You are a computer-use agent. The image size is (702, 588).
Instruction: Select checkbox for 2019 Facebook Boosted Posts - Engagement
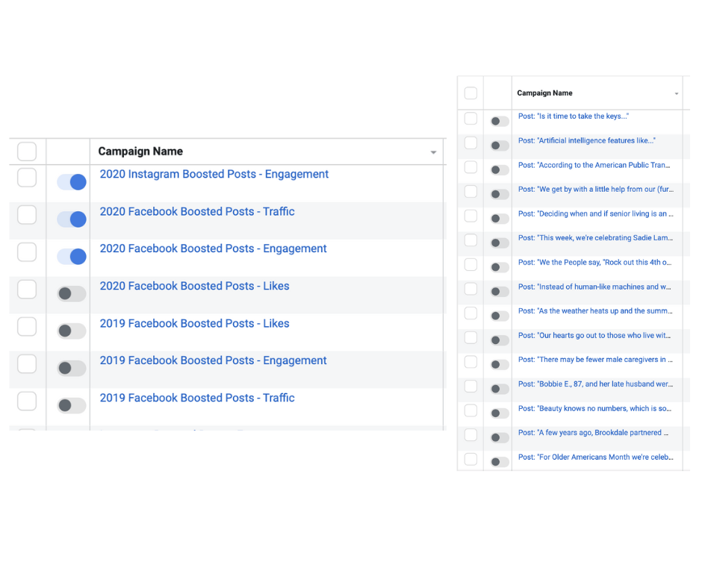(x=27, y=364)
